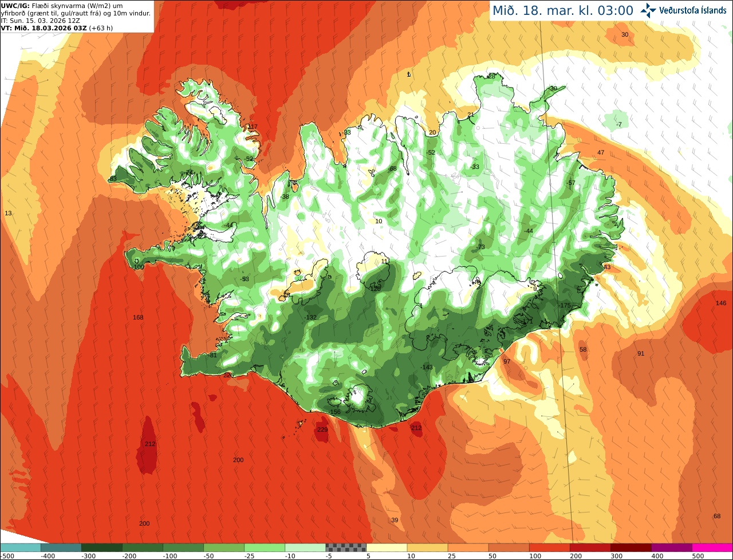Viewport: 733px width, 560px height.
Task: Click the map value '-7' northeast of Iceland
Action: [x=618, y=124]
